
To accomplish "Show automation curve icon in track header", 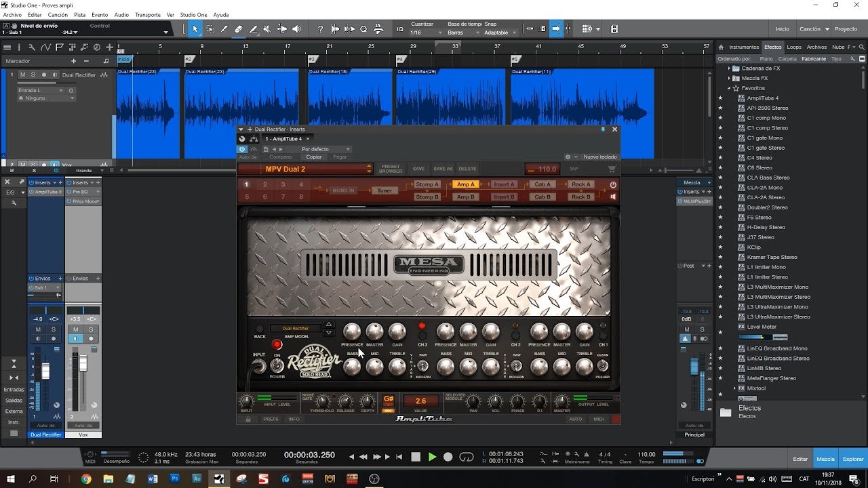I will (45, 47).
